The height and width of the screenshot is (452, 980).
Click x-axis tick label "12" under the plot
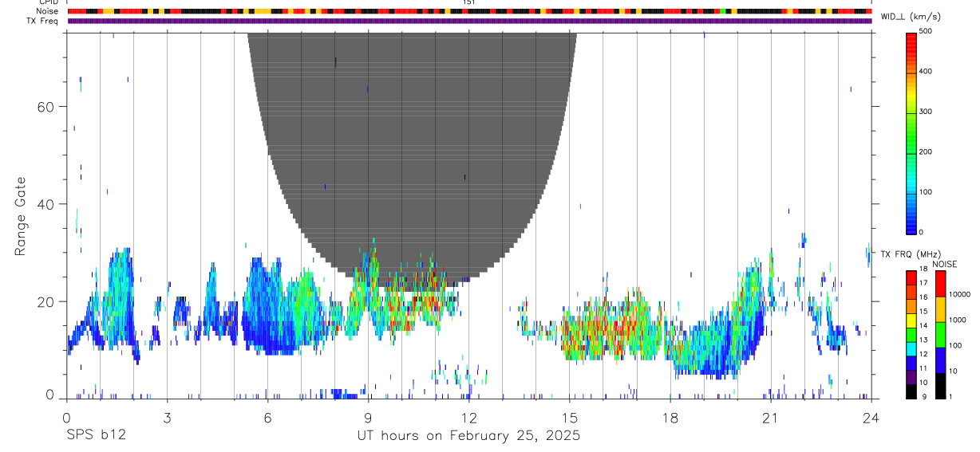(x=468, y=417)
